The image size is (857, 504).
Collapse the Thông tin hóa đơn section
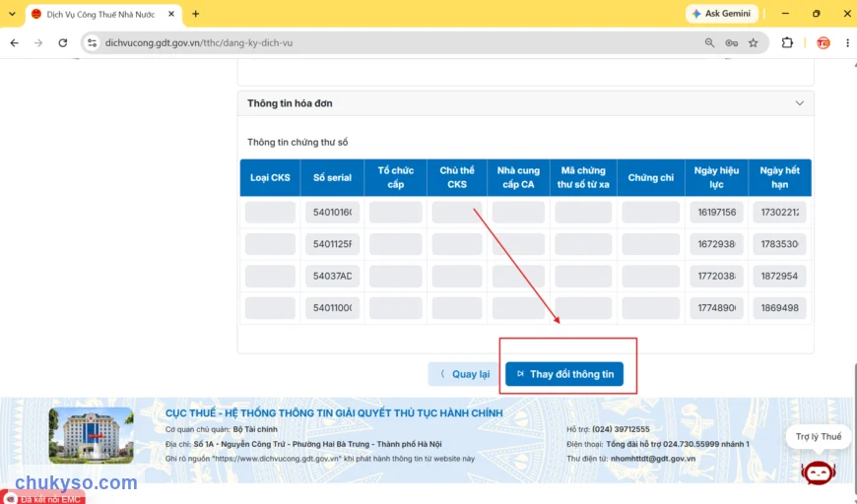pyautogui.click(x=800, y=103)
